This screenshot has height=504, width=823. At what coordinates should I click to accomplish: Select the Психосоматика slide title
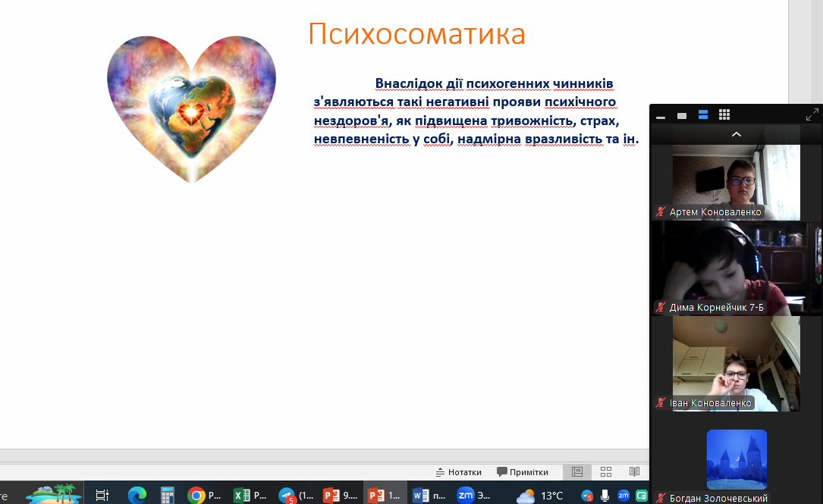416,33
